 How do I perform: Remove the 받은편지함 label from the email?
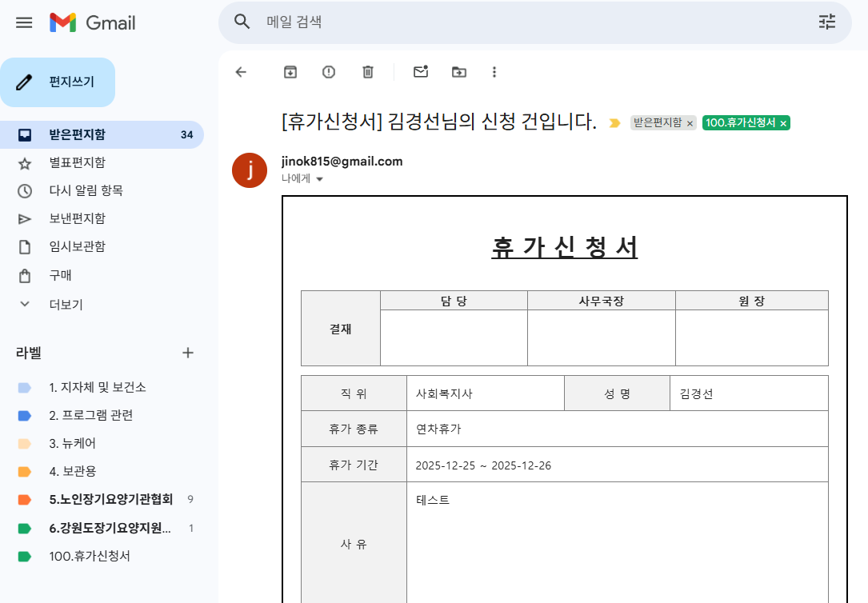click(x=690, y=123)
